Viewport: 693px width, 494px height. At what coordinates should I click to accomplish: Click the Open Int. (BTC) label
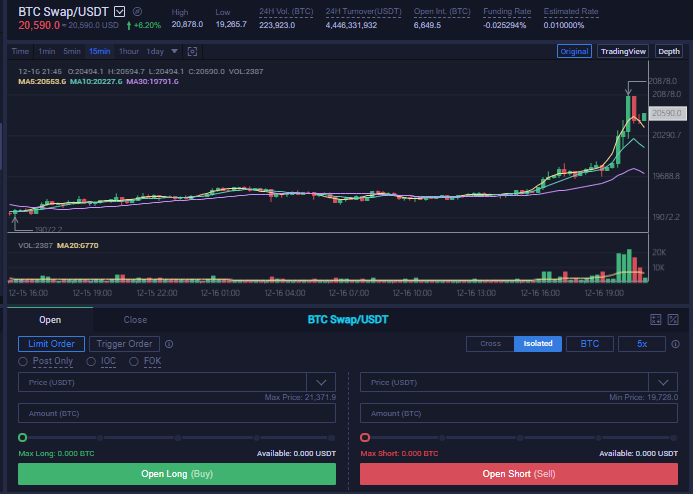442,11
